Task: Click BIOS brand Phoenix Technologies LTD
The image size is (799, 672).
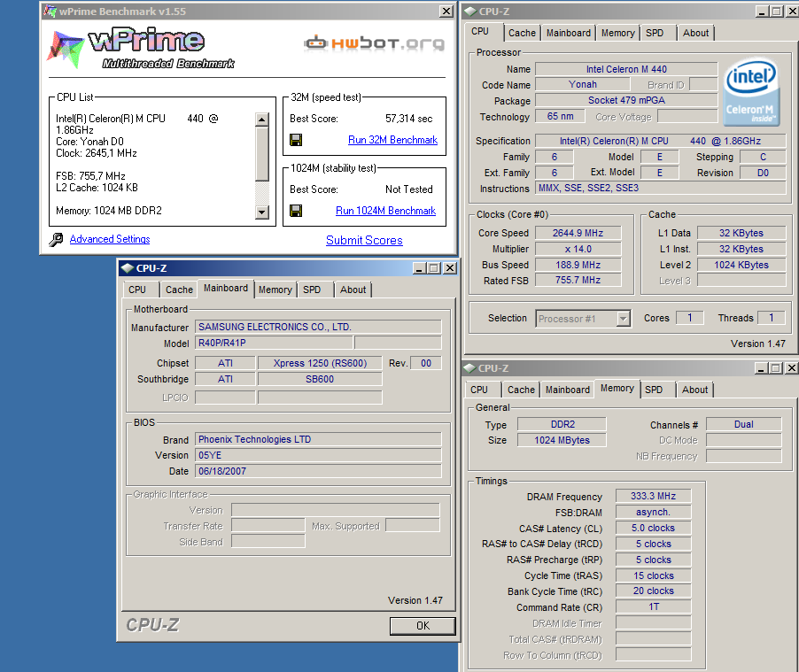Action: click(x=318, y=439)
